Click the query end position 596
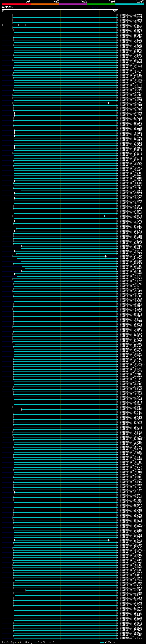Viewport: 146px width, 644px height. pos(115,11)
